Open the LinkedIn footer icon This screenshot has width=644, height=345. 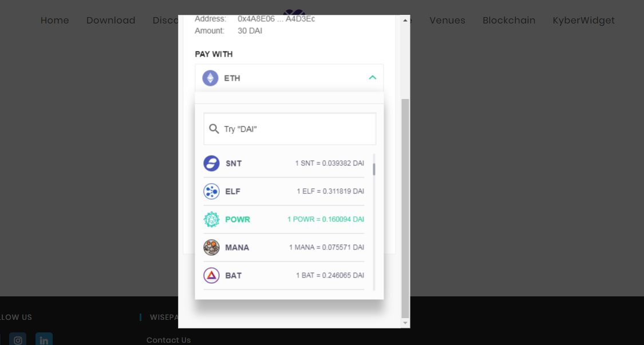tap(44, 339)
